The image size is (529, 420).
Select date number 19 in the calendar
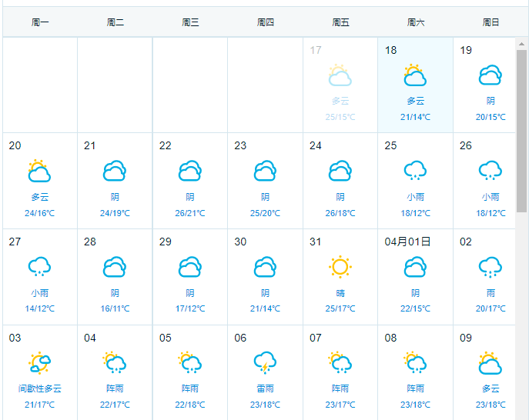[x=466, y=50]
